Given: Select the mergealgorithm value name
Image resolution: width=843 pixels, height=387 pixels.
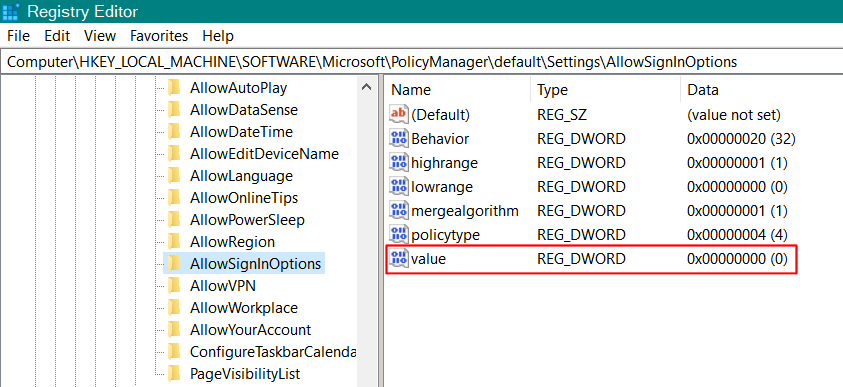Looking at the screenshot, I should (x=465, y=211).
